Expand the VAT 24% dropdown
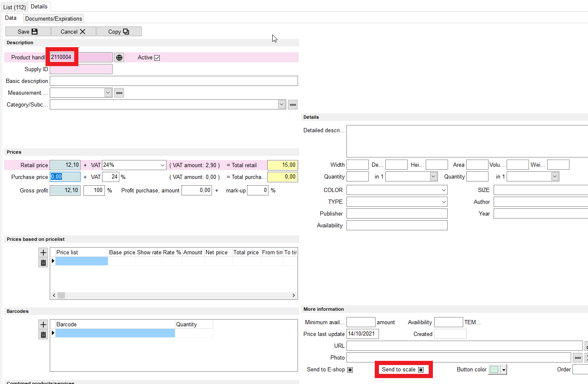 pyautogui.click(x=163, y=165)
